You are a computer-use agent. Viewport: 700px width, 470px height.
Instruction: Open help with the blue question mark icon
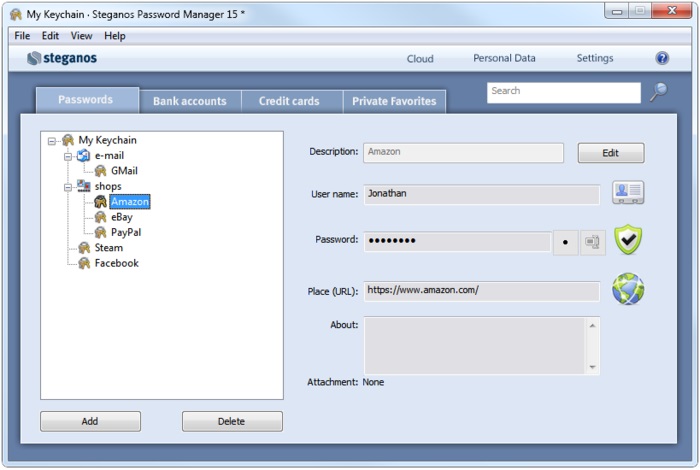coord(662,58)
